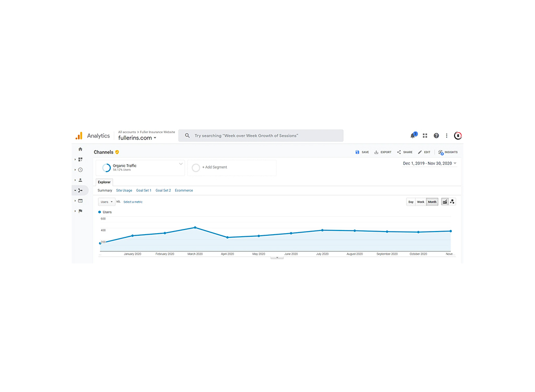The width and height of the screenshot is (535, 392).
Task: Switch chart to Week view
Action: coord(421,201)
